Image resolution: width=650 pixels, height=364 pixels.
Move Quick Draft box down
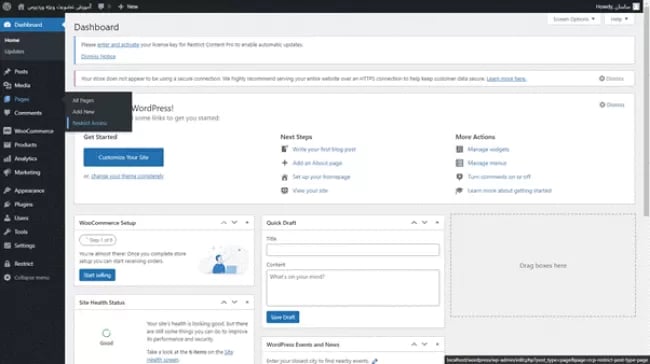coord(424,223)
